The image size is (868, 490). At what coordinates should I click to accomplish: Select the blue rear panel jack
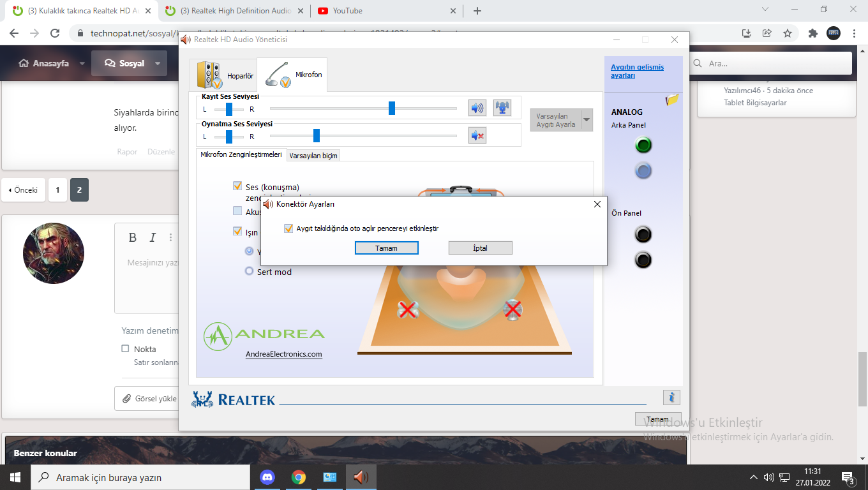(643, 170)
